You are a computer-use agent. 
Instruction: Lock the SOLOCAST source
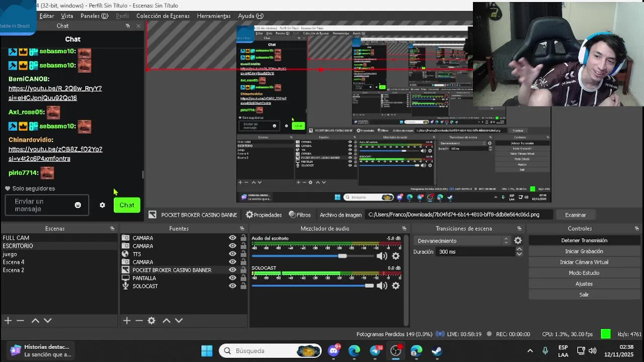[x=243, y=286]
